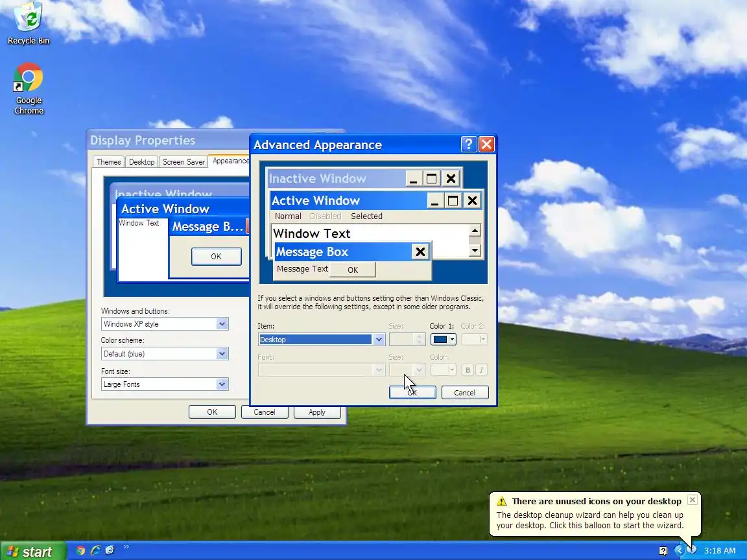Click the Inactive Window close button in preview
Screen dimensions: 747x560
coord(451,179)
